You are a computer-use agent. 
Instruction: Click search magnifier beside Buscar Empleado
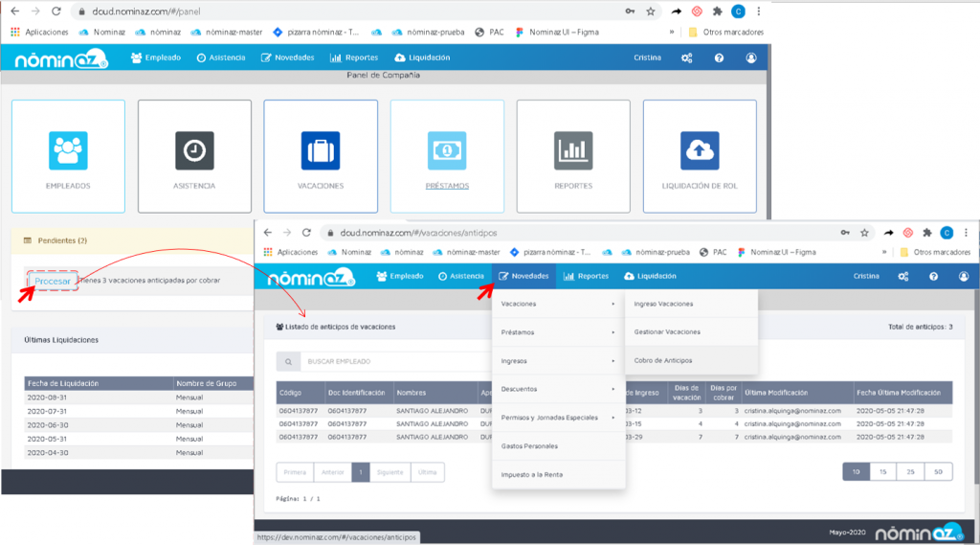[288, 361]
